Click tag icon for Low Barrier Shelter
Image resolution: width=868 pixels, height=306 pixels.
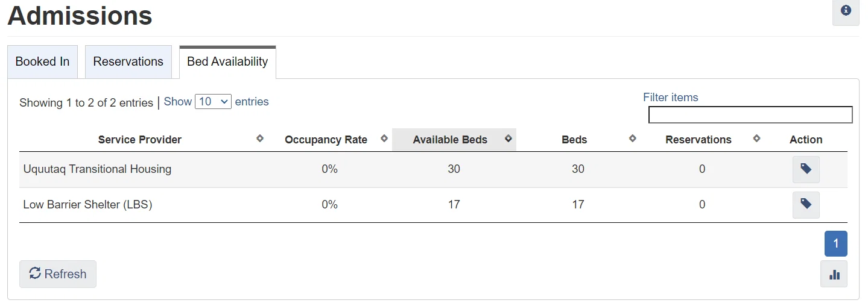click(806, 204)
